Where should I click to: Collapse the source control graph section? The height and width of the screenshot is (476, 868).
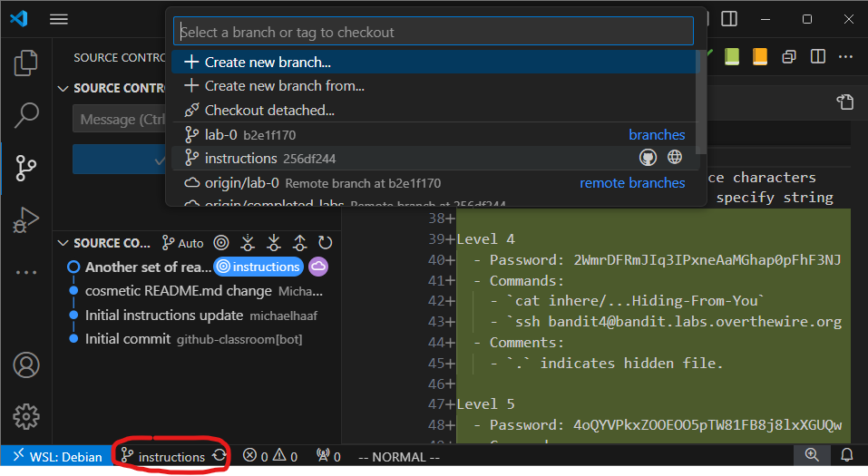tap(63, 243)
